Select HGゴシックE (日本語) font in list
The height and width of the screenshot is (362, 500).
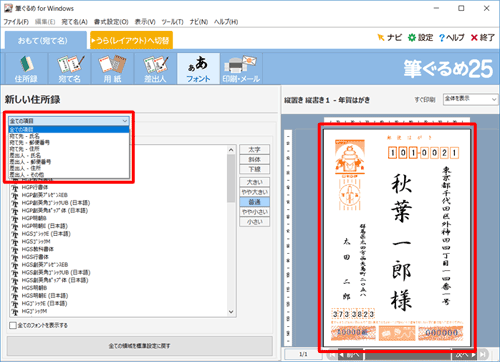point(44,303)
